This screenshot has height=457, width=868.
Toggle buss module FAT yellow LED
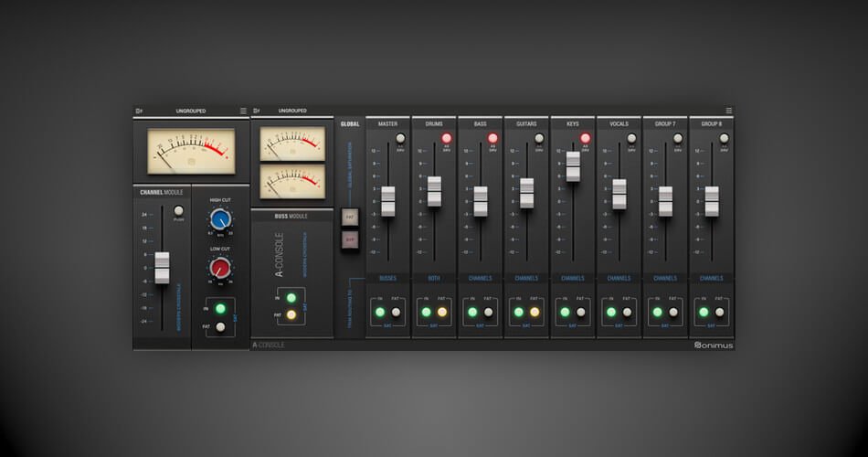291,314
